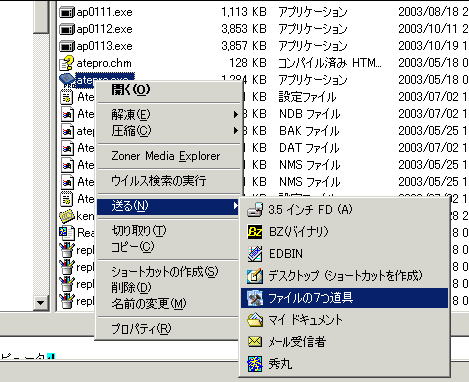Viewport: 469px width, 382px height.
Task: Click the 秀丸 editor icon
Action: 255,364
